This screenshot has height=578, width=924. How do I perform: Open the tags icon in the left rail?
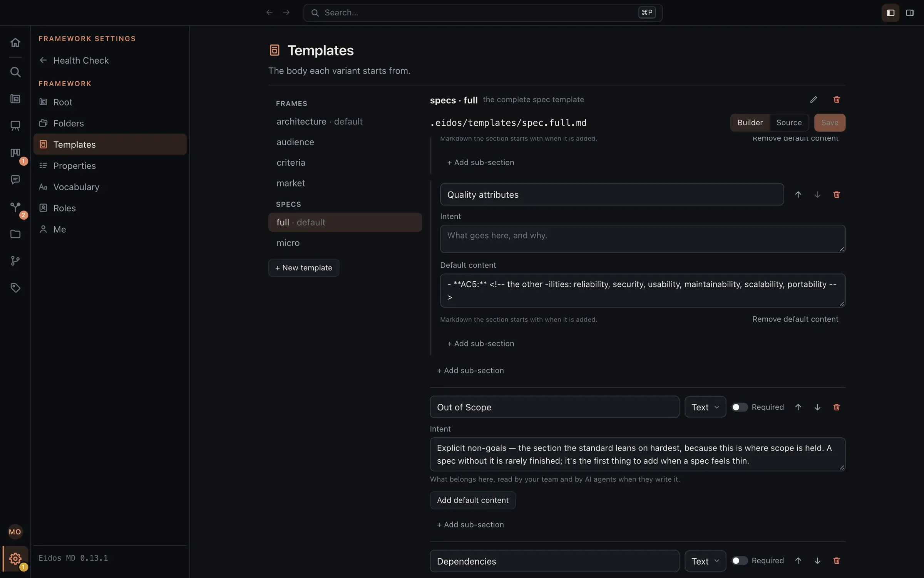click(15, 288)
